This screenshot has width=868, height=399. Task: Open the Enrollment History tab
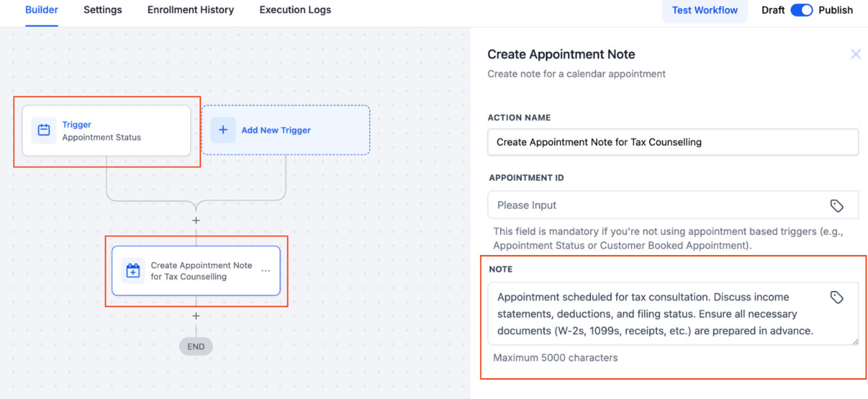click(x=190, y=10)
